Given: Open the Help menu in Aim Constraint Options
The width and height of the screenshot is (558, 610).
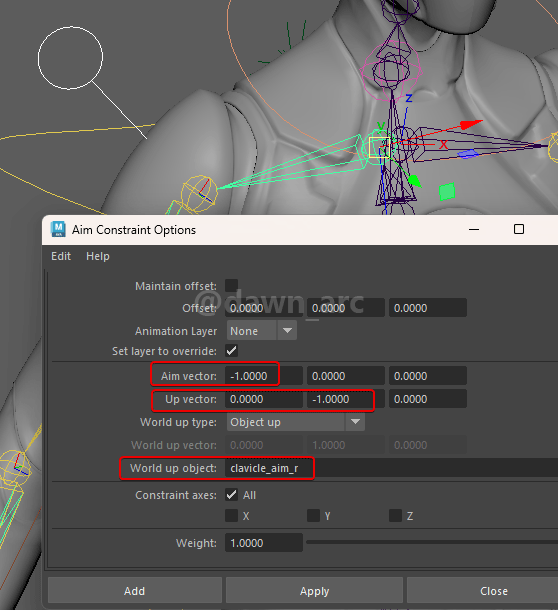Looking at the screenshot, I should [98, 256].
